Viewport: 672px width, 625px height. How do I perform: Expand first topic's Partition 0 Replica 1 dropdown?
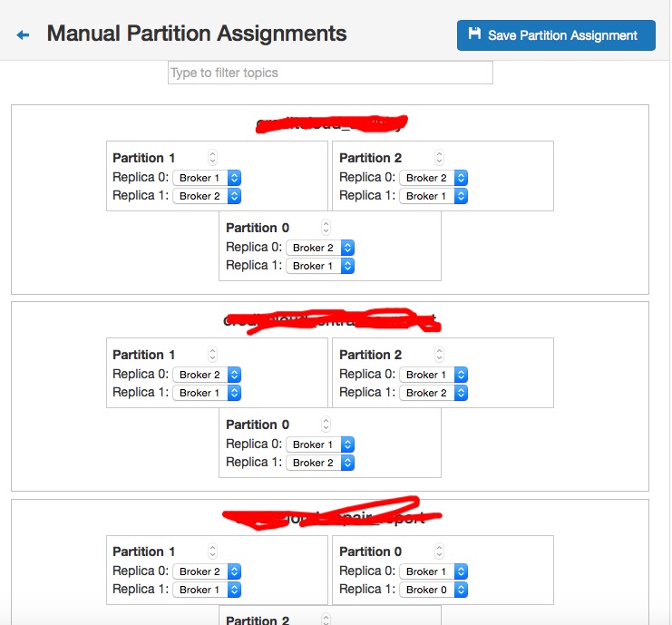pos(320,266)
